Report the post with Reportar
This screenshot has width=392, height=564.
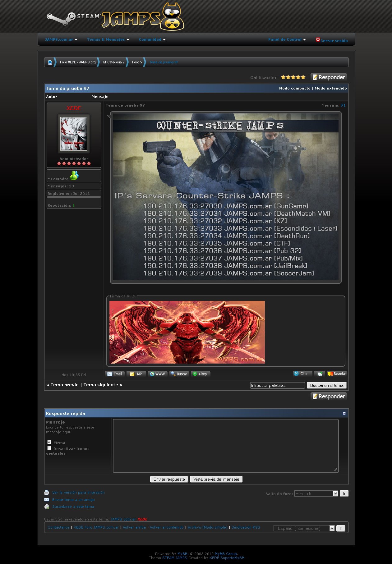(337, 374)
